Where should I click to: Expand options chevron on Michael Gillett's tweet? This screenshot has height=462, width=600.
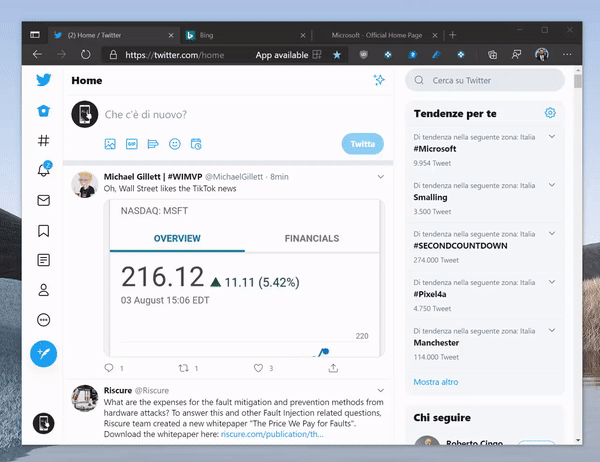380,176
